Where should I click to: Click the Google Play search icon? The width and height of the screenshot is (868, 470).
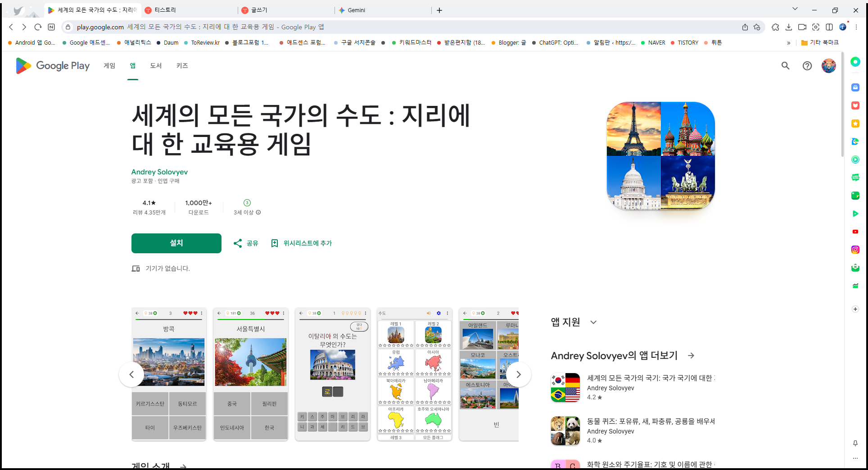785,66
